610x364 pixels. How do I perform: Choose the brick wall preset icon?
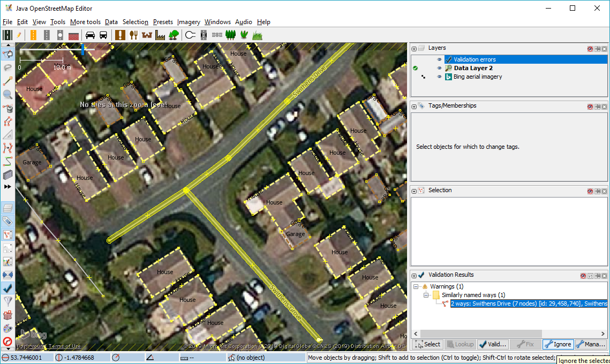pyautogui.click(x=74, y=35)
